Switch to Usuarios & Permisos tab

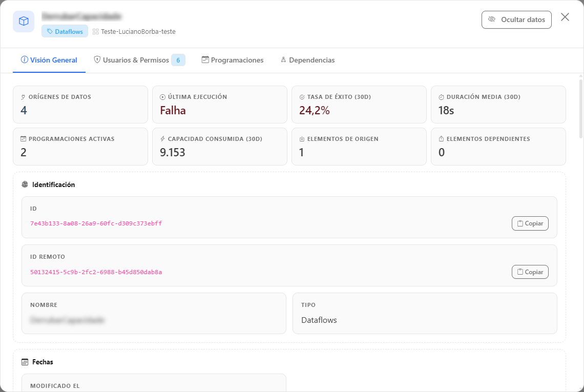[139, 60]
